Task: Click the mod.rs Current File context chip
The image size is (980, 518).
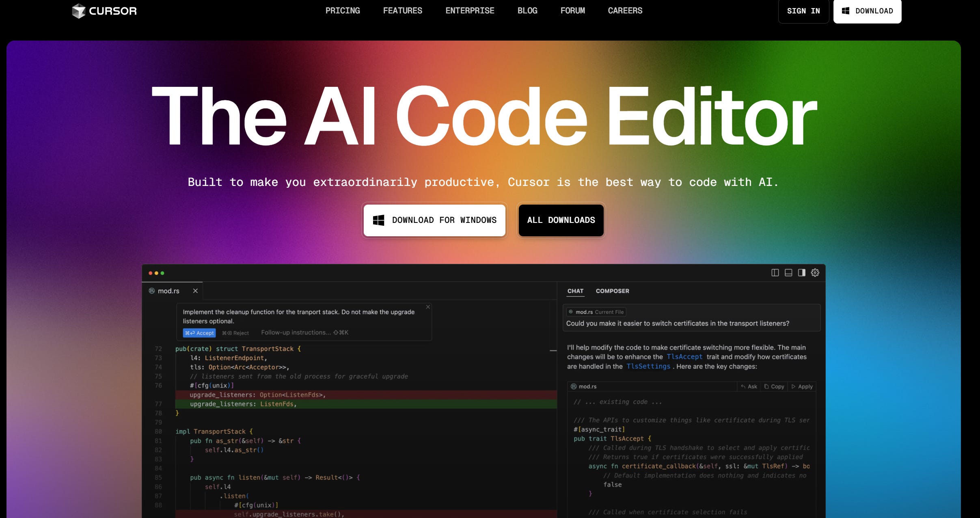Action: click(596, 312)
